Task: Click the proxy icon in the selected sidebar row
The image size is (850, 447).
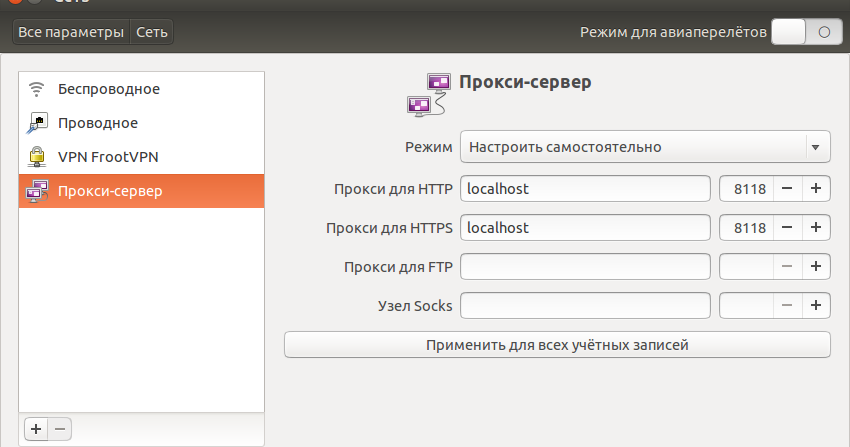Action: [x=37, y=191]
